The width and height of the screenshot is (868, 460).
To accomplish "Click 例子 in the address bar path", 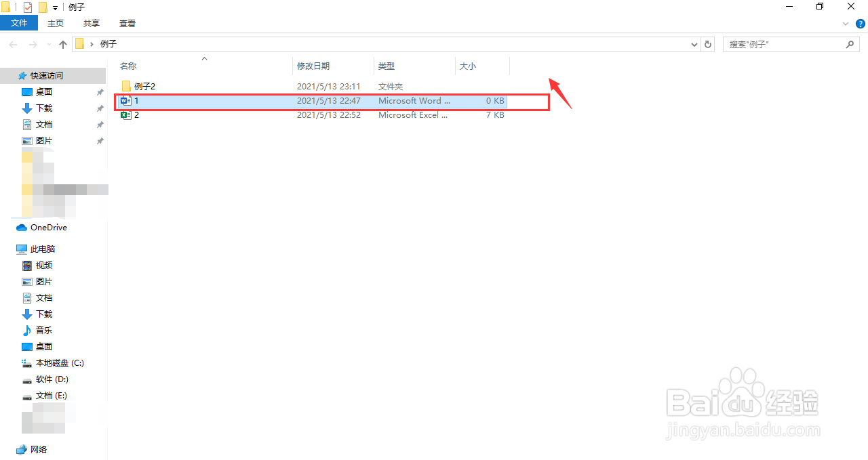I will [108, 44].
